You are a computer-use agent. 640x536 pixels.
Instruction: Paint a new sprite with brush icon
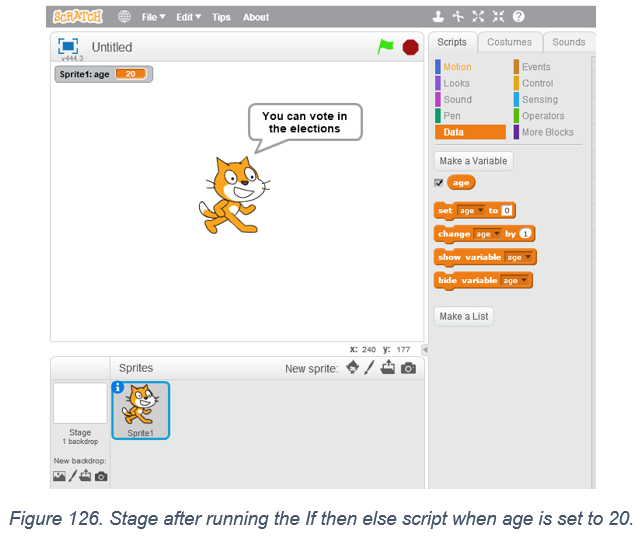pos(369,367)
